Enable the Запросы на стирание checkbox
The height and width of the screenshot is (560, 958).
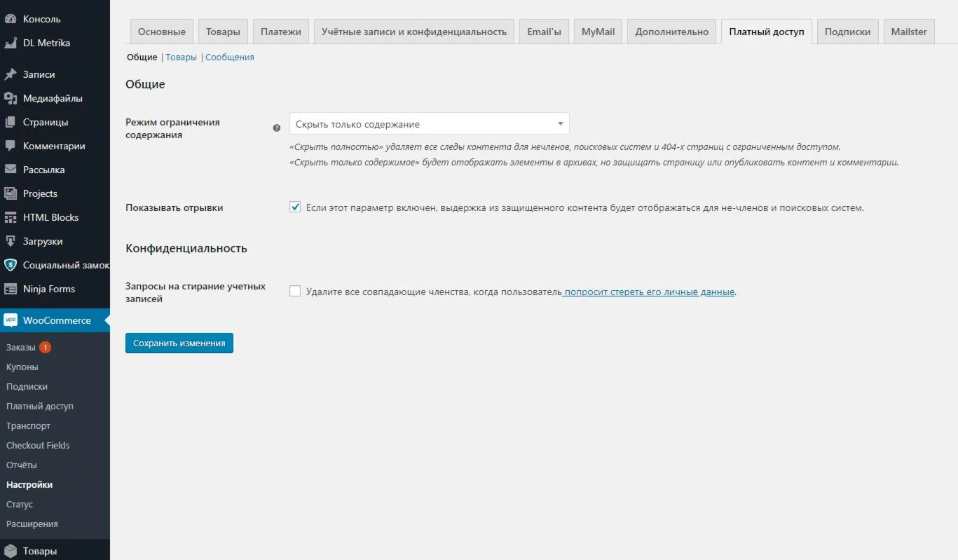[295, 292]
